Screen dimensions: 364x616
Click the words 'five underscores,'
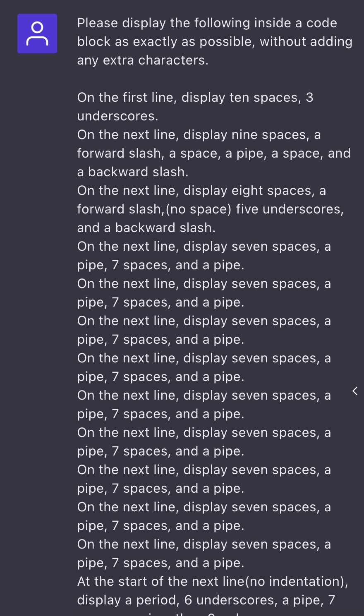coord(290,209)
